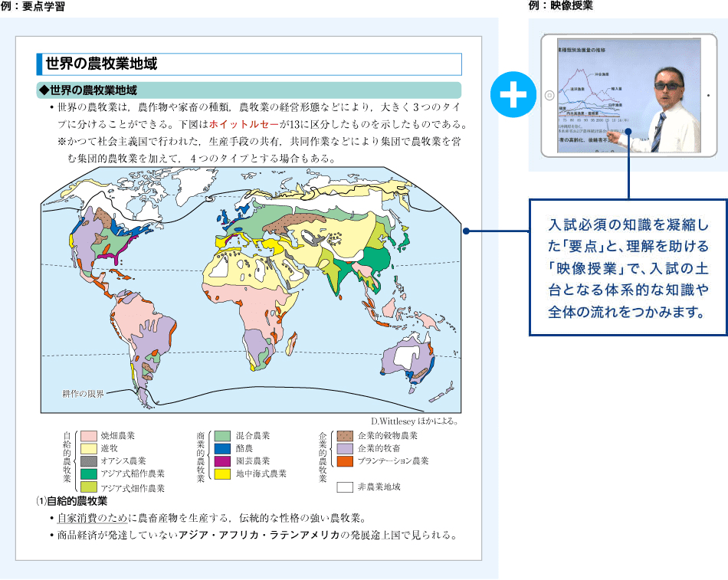Click the 企業的牧畜 lavender legend swatch
This screenshot has height=580, width=728.
click(x=345, y=448)
